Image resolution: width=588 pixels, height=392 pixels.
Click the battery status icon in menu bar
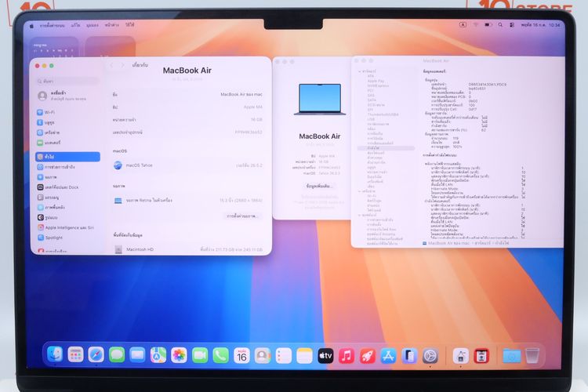click(x=488, y=25)
